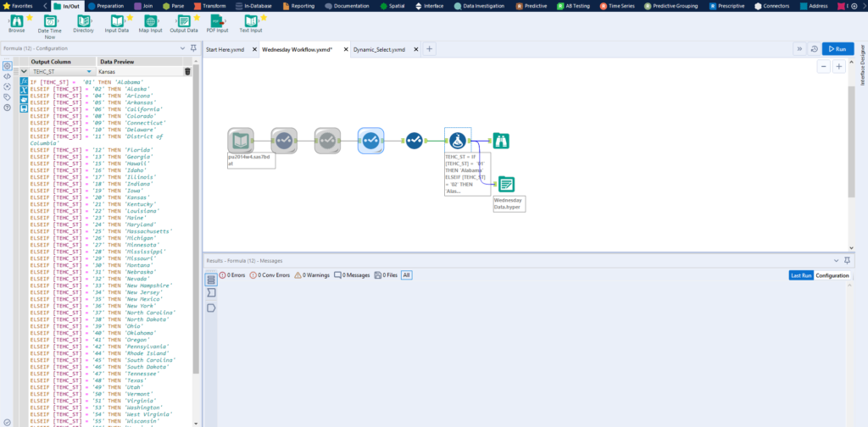Viewport: 868px width, 427px height.
Task: Filter results by 0 Errors
Action: pos(232,274)
